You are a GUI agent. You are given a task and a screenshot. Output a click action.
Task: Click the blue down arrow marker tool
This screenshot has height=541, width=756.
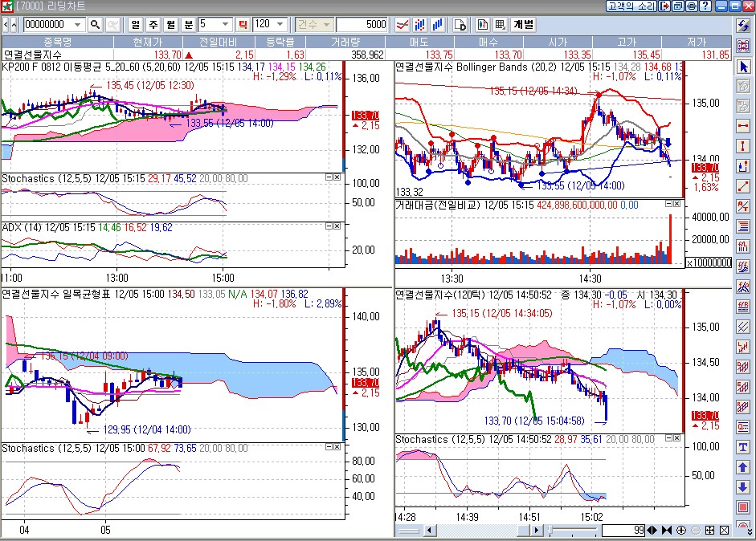[x=743, y=487]
